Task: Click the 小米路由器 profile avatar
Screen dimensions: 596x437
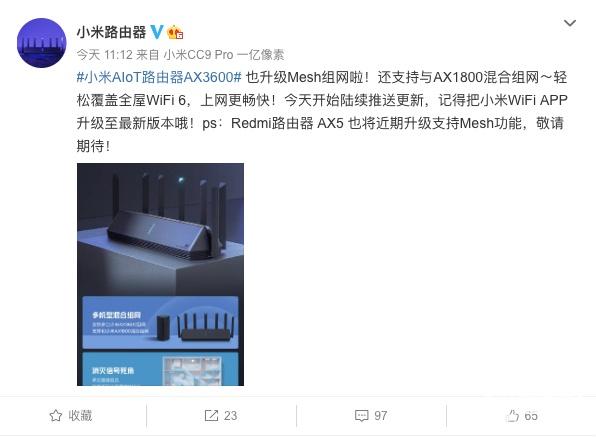Action: [x=41, y=43]
